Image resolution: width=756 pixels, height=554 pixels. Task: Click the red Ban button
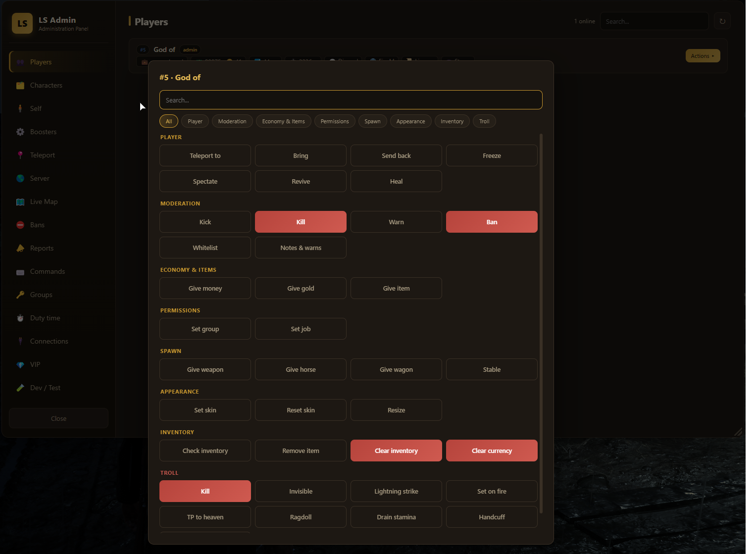tap(492, 222)
